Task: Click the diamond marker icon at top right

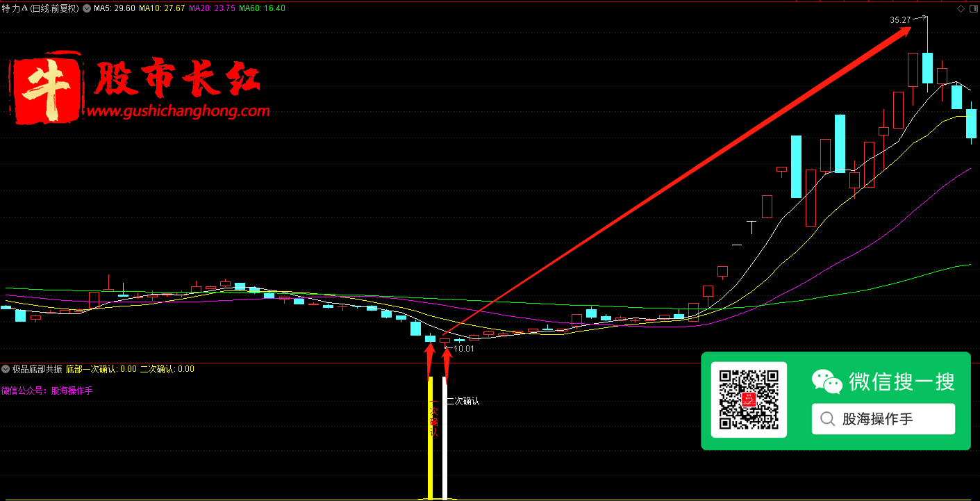Action: [961, 9]
